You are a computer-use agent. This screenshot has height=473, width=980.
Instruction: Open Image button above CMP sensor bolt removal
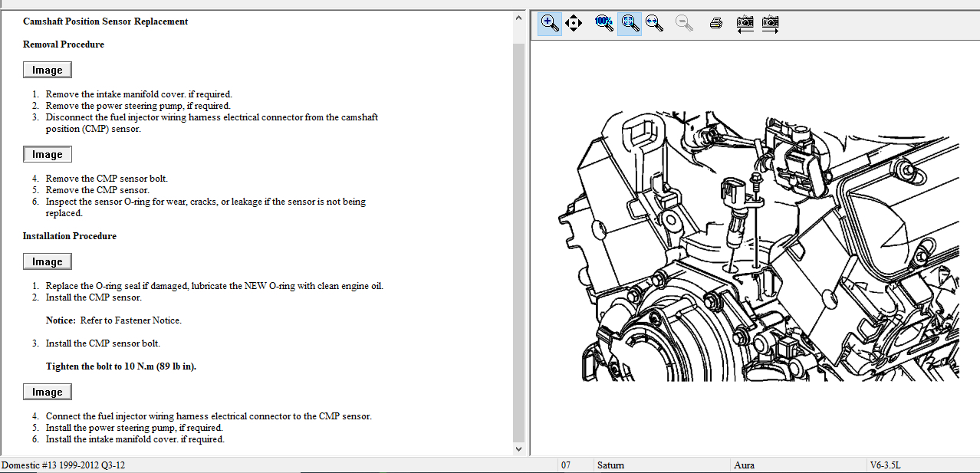(x=48, y=154)
